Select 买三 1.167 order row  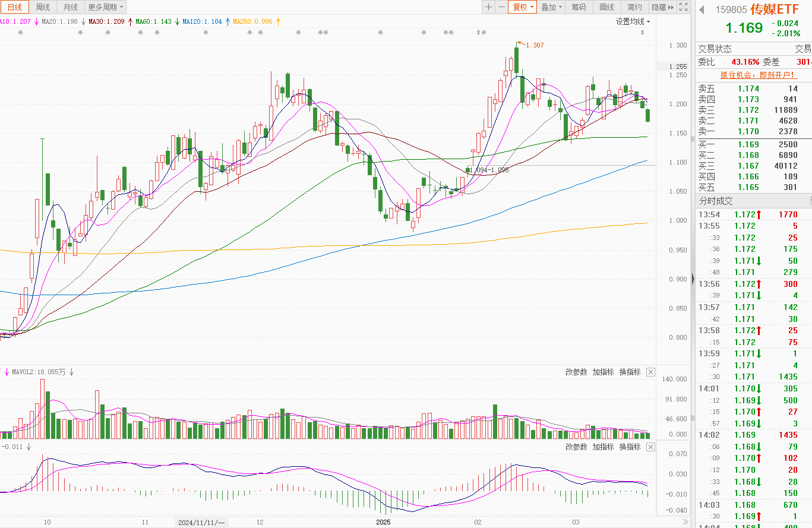(754, 166)
